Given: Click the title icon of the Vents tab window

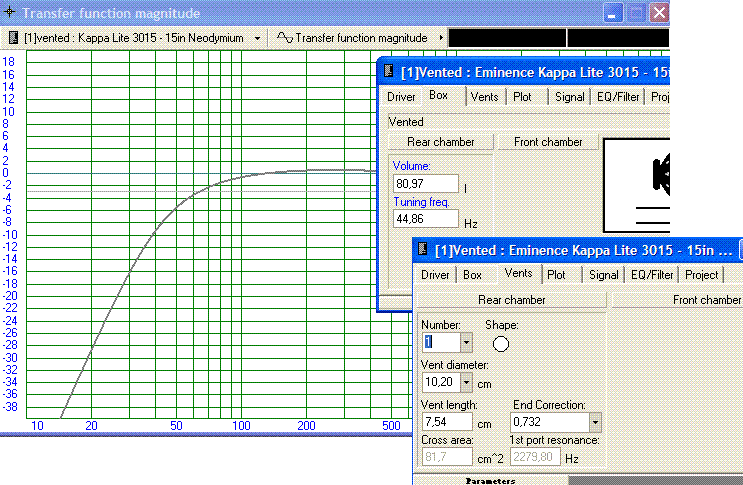Looking at the screenshot, I should click(423, 249).
